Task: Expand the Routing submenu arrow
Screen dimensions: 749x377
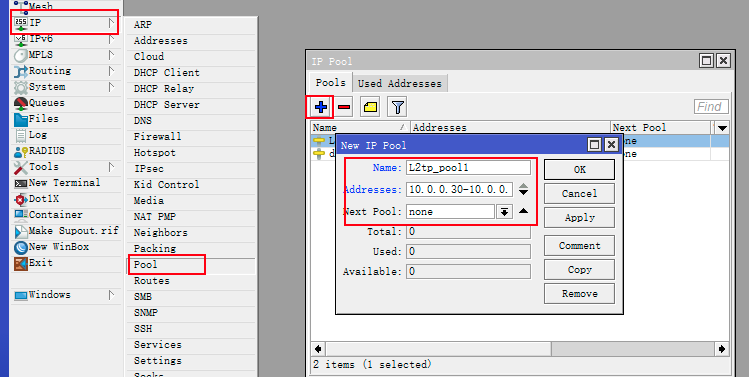Action: (x=111, y=71)
